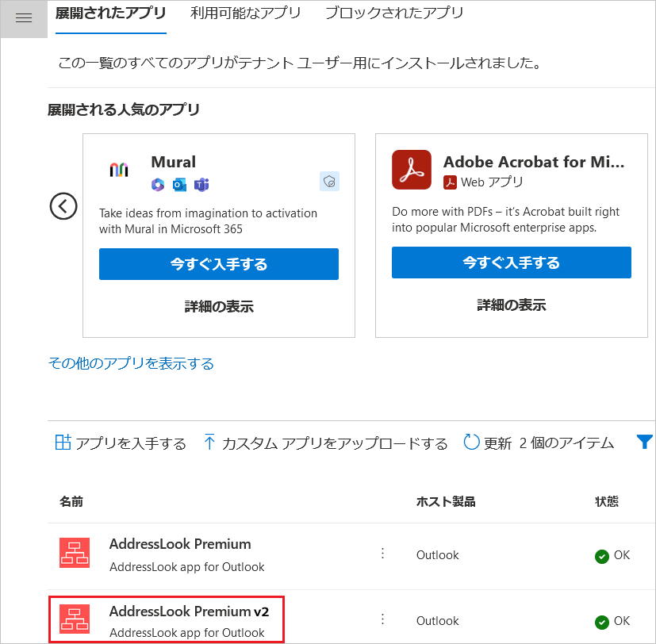
Task: Click the previous carousel arrow
Action: click(63, 206)
